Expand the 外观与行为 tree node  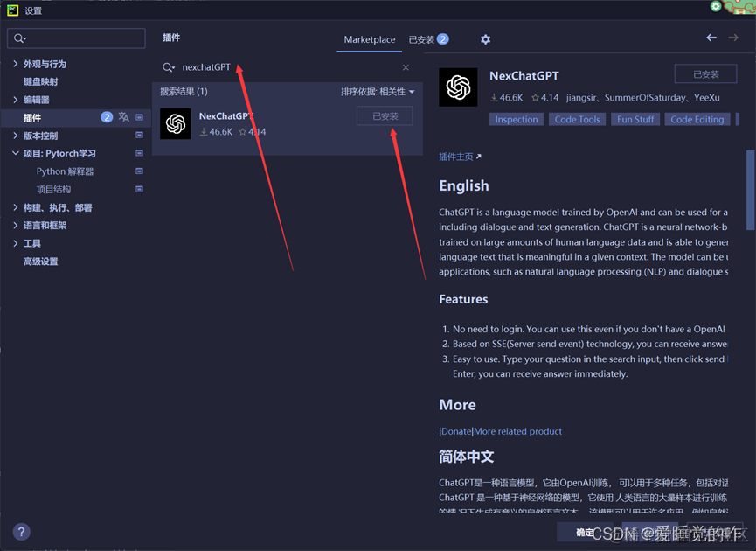[16, 64]
